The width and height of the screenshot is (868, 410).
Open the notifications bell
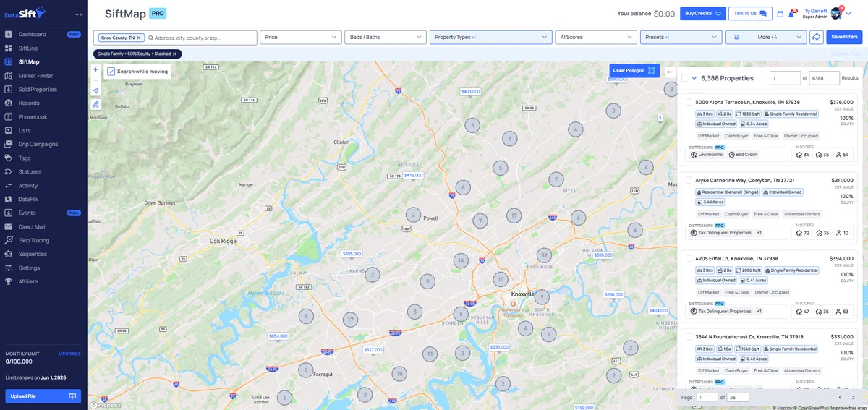[792, 14]
